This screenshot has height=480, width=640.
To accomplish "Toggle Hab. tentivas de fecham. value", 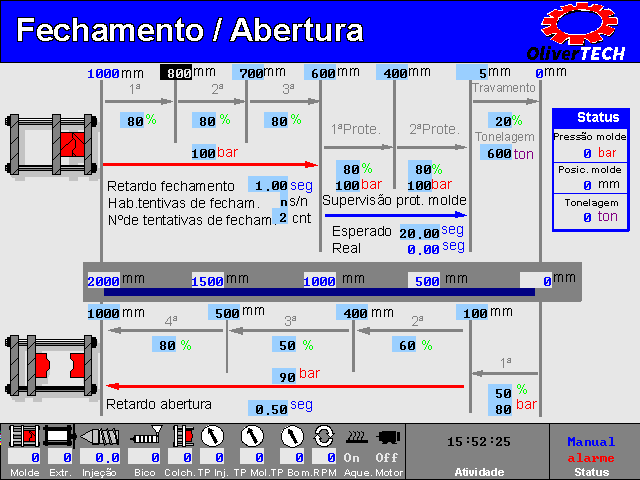I will tap(283, 202).
